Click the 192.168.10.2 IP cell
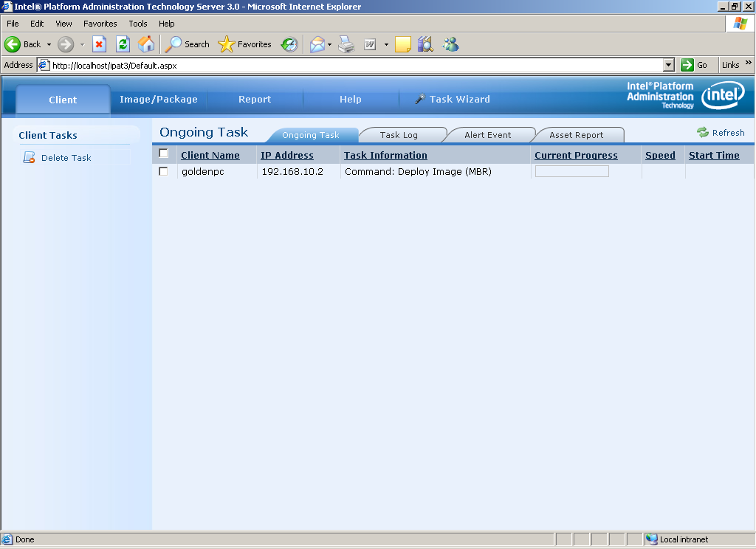The height and width of the screenshot is (549, 756). pyautogui.click(x=292, y=172)
